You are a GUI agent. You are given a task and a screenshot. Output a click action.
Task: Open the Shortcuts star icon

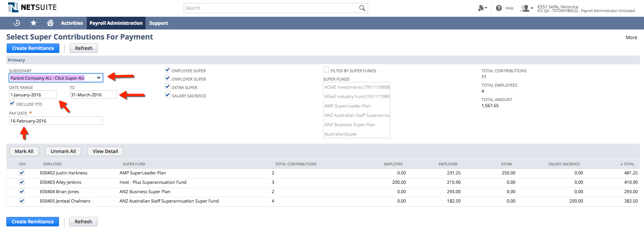pos(34,23)
